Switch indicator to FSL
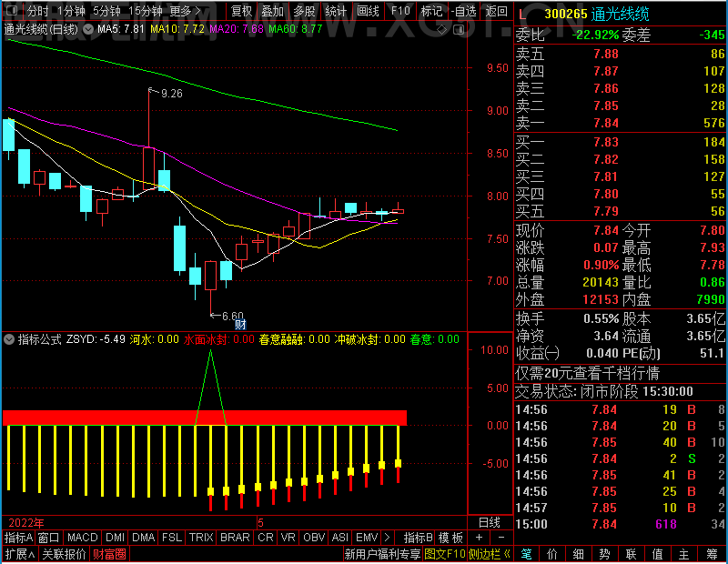 [x=171, y=538]
